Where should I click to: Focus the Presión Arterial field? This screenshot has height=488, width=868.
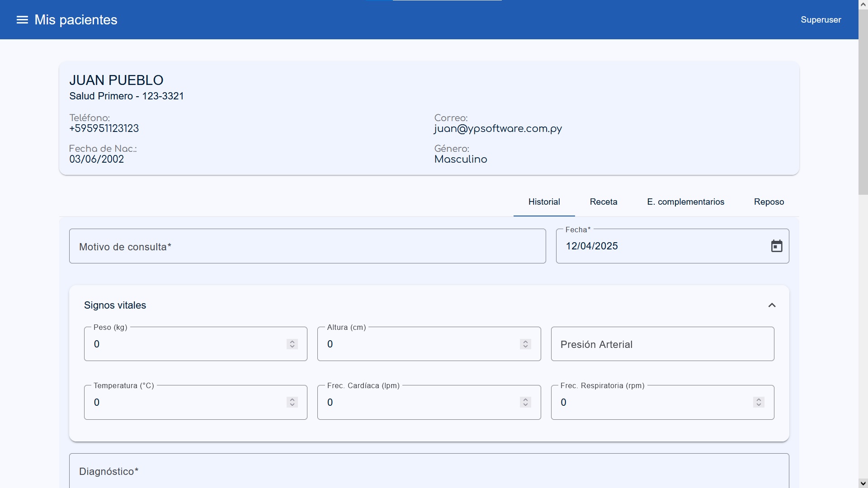662,344
